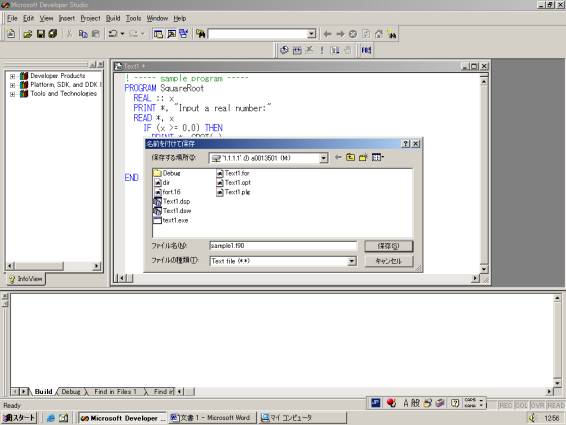Toggle the Workspace window icon
The width and height of the screenshot is (566, 425).
pos(158,34)
